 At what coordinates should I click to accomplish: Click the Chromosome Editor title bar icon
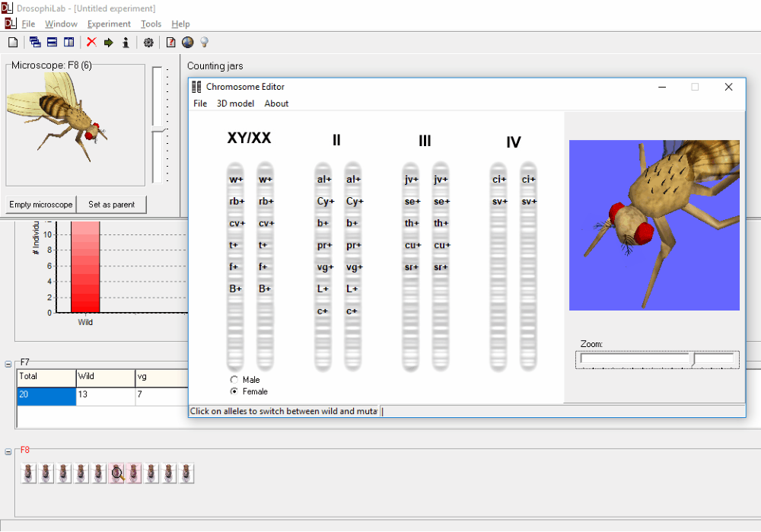[x=196, y=87]
